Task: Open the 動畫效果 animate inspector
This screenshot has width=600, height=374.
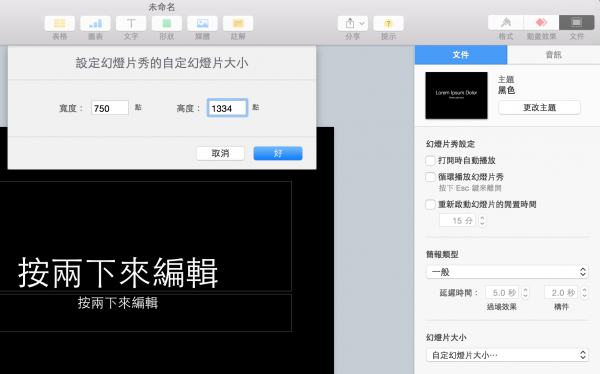Action: pyautogui.click(x=541, y=23)
